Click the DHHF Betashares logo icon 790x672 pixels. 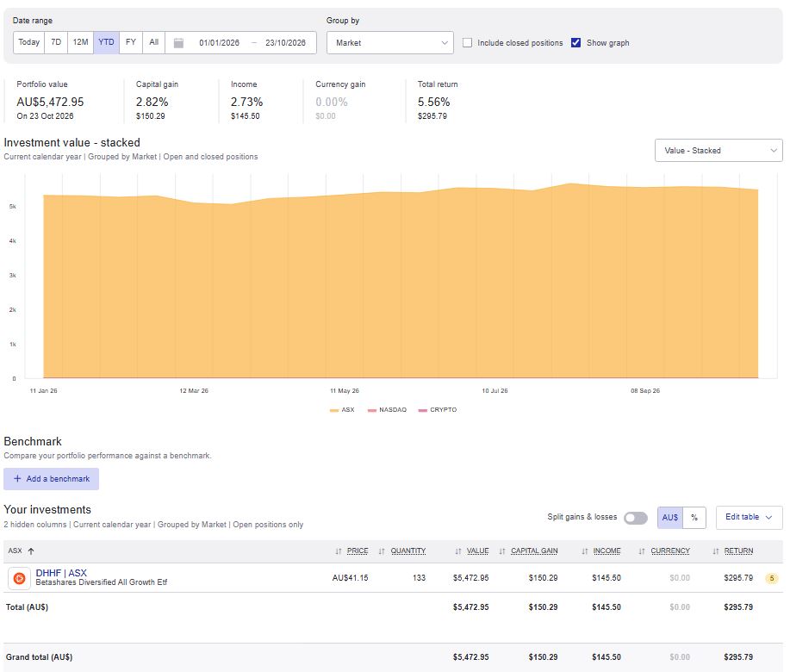[19, 578]
